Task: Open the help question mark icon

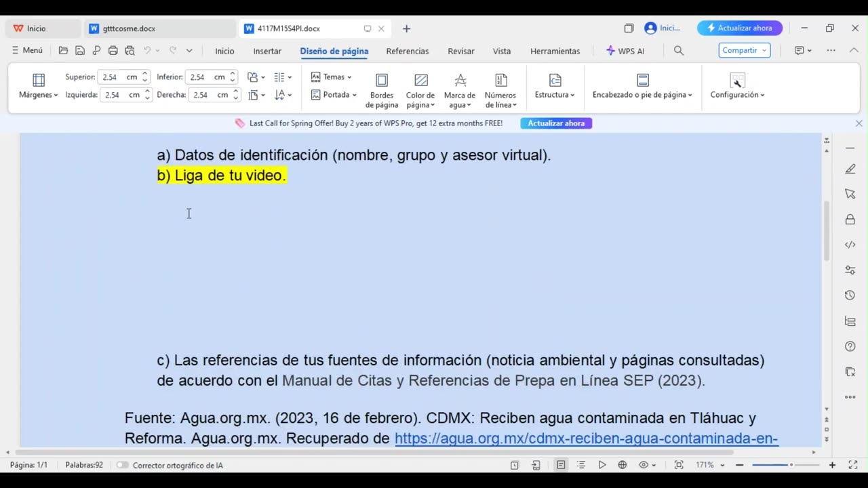Action: (x=850, y=346)
